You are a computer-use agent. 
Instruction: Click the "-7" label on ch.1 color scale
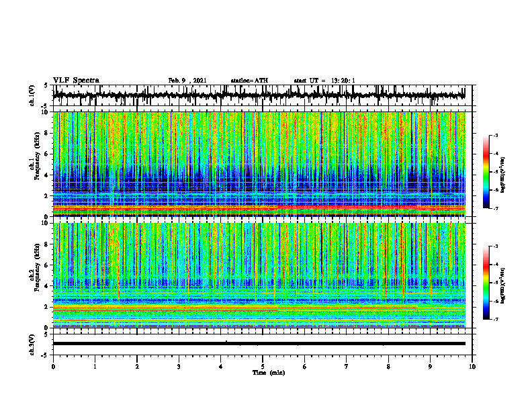496,209
